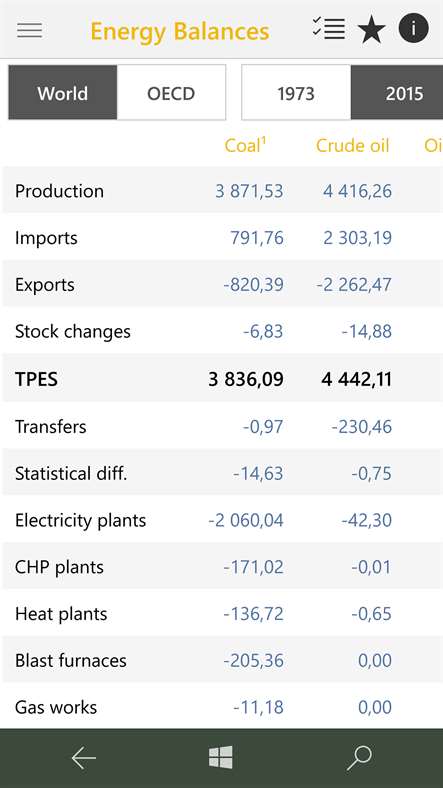The width and height of the screenshot is (443, 788).
Task: Switch year to 1973
Action: (296, 93)
